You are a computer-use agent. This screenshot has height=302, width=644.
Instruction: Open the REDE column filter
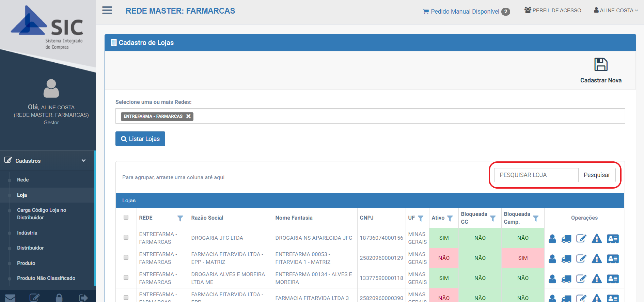[180, 218]
